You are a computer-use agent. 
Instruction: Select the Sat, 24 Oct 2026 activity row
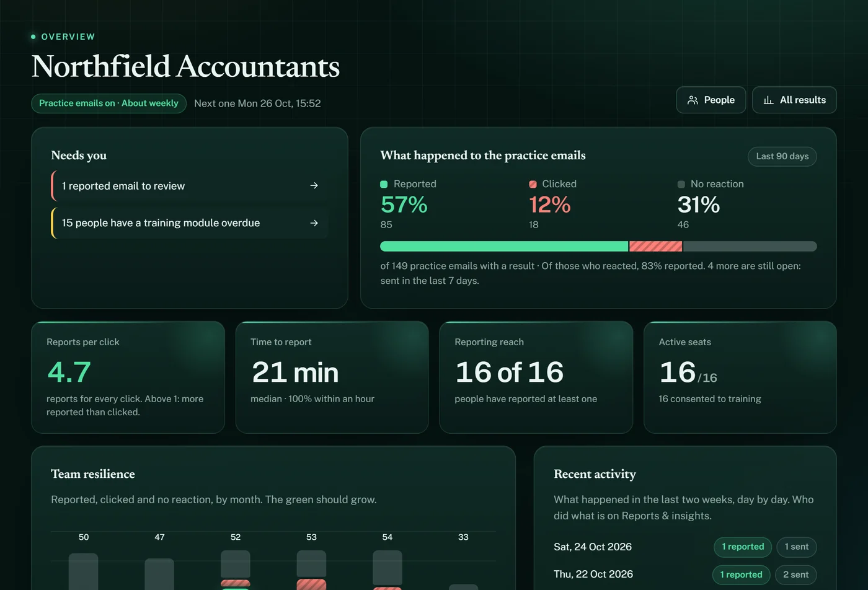[685, 547]
